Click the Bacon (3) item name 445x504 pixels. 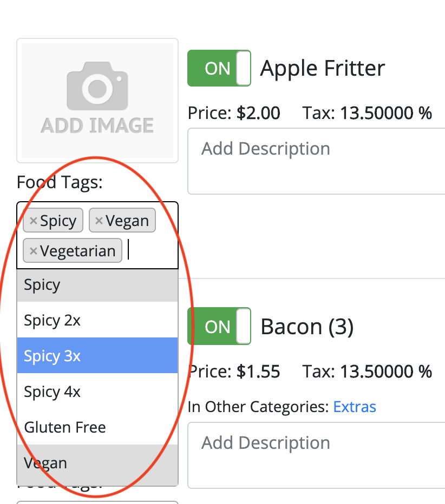click(307, 326)
